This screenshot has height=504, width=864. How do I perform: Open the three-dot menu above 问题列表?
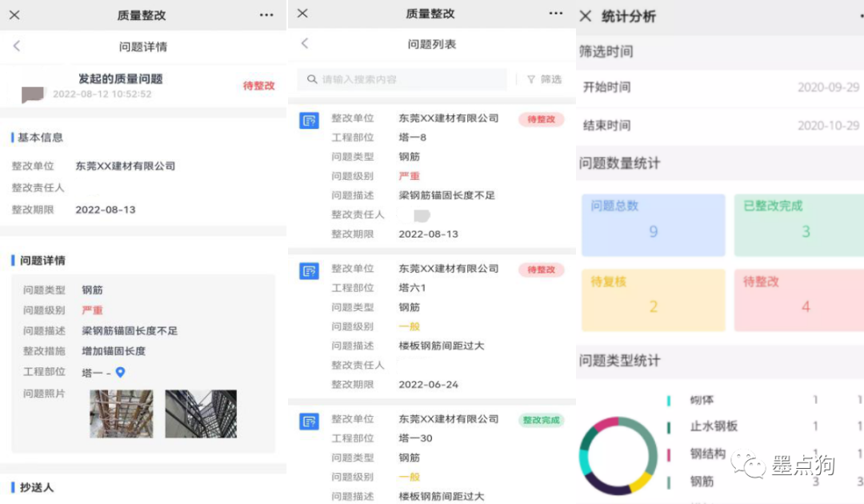[x=556, y=14]
